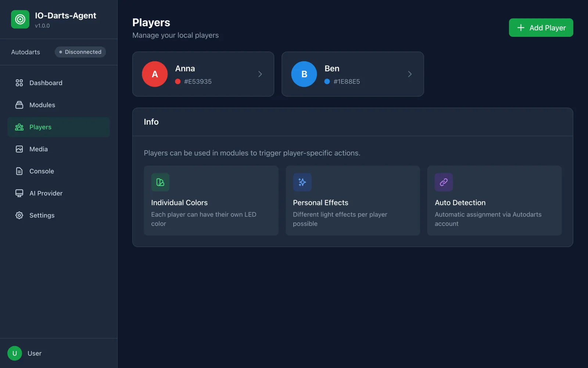This screenshot has width=588, height=368.
Task: Click the Add Player button label
Action: pos(548,28)
